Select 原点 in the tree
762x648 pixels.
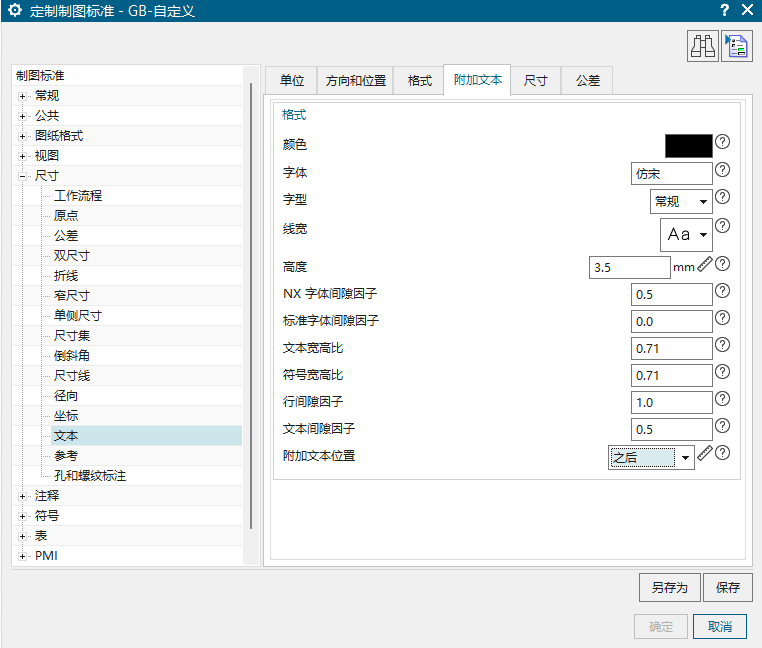pos(66,216)
